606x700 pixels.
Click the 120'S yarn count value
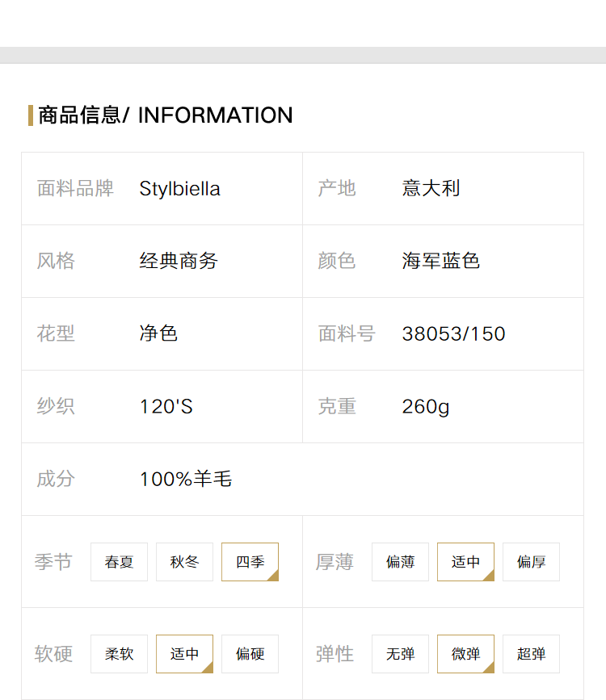166,406
